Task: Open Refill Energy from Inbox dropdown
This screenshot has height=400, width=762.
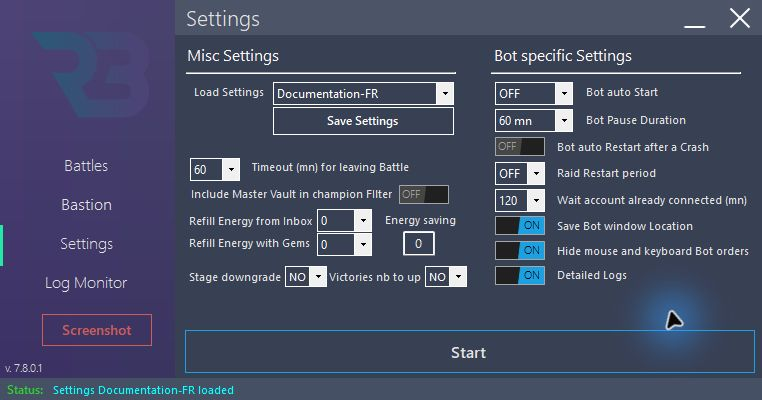Action: tap(344, 221)
